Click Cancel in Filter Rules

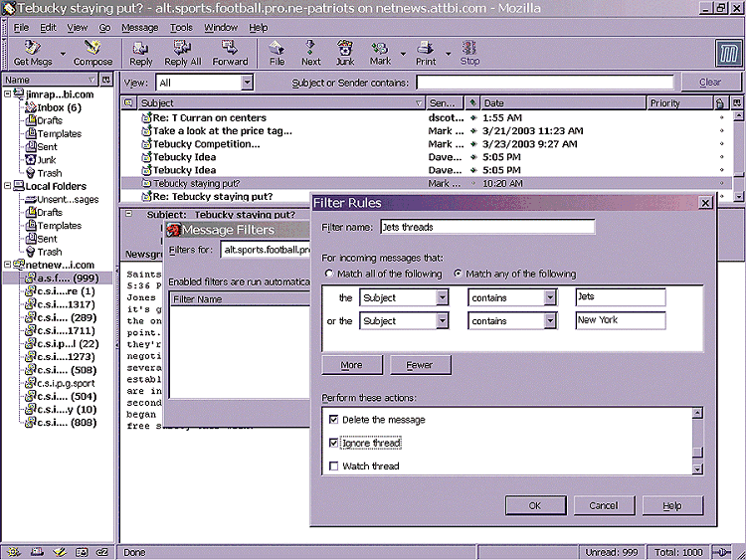point(604,505)
